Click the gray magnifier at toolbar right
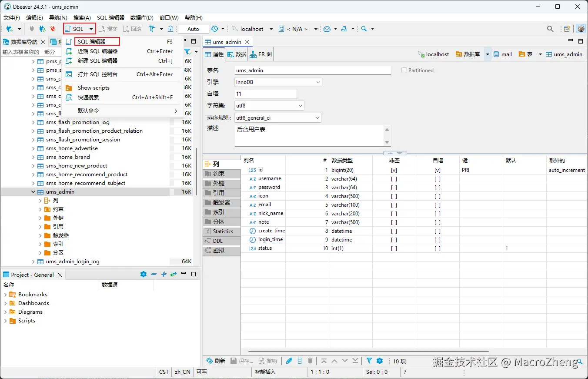Viewport: 588px width, 379px height. (x=550, y=29)
